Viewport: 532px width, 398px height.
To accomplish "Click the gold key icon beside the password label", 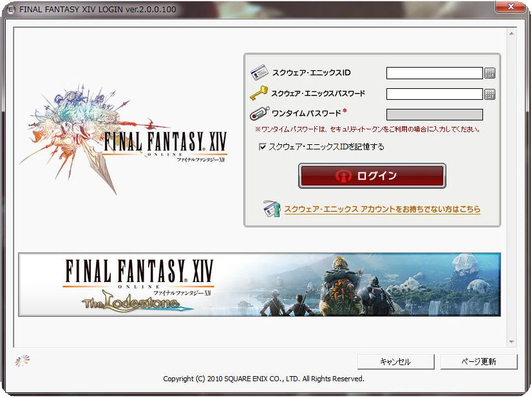I will point(259,93).
